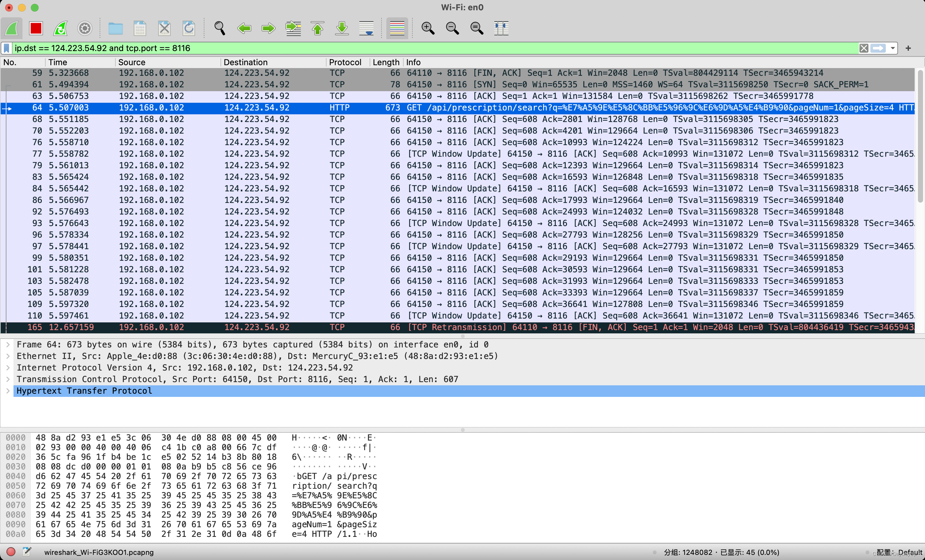The height and width of the screenshot is (560, 925).
Task: Click the restart capture icon
Action: pyautogui.click(x=60, y=28)
